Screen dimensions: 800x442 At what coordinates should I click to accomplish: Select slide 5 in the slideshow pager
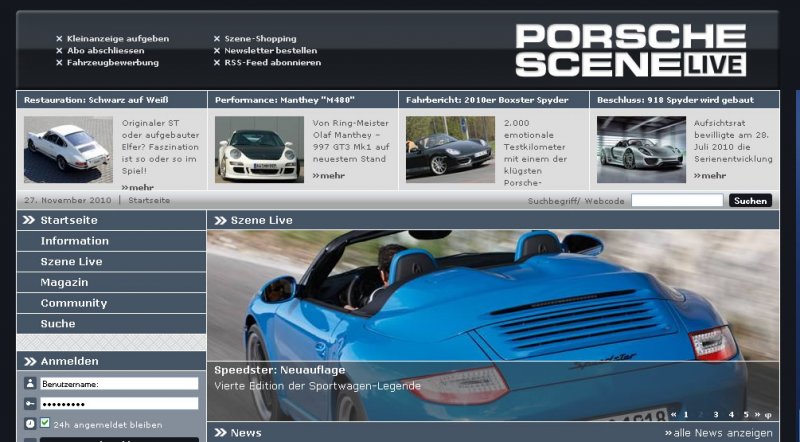[746, 414]
